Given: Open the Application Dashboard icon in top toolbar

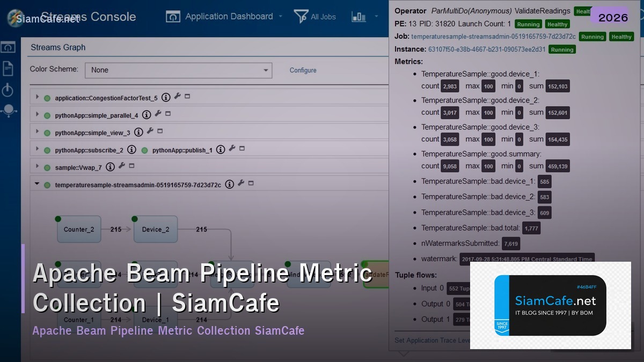Looking at the screenshot, I should 173,17.
